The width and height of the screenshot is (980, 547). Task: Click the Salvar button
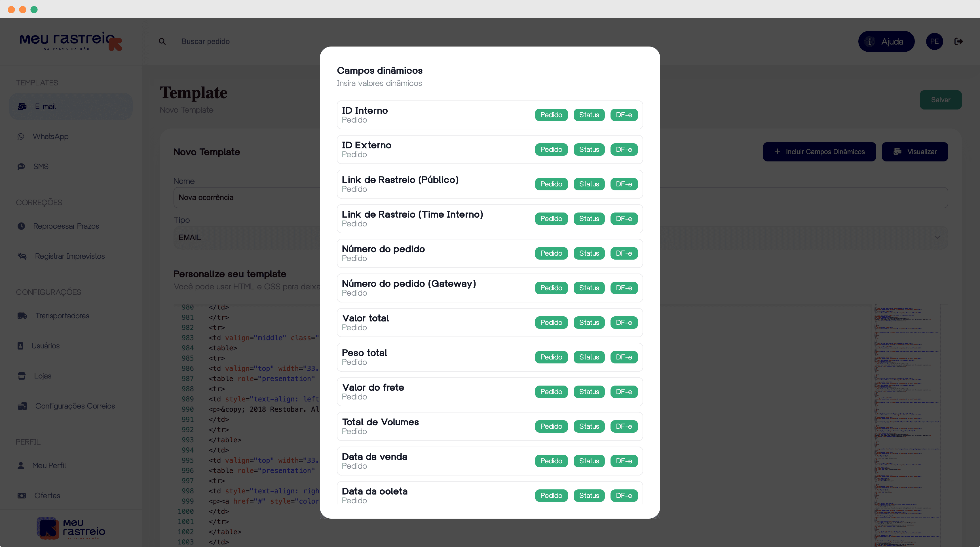pos(940,100)
